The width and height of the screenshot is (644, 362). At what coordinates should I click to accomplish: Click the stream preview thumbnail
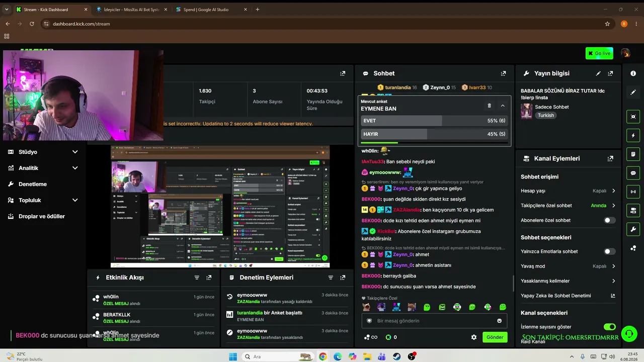point(220,207)
